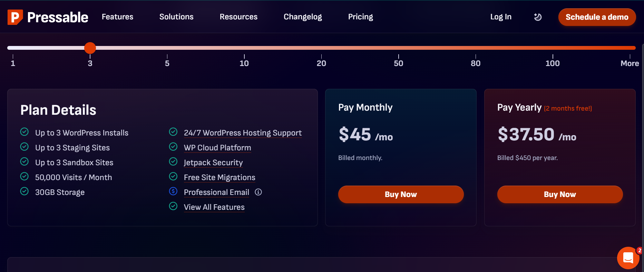The width and height of the screenshot is (644, 272).
Task: Click Buy Now under Pay Yearly
Action: click(560, 194)
